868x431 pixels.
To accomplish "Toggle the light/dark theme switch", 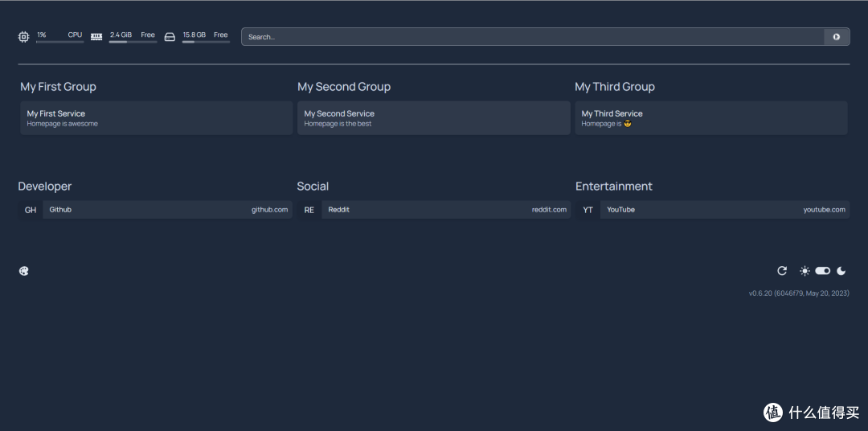I will tap(822, 271).
